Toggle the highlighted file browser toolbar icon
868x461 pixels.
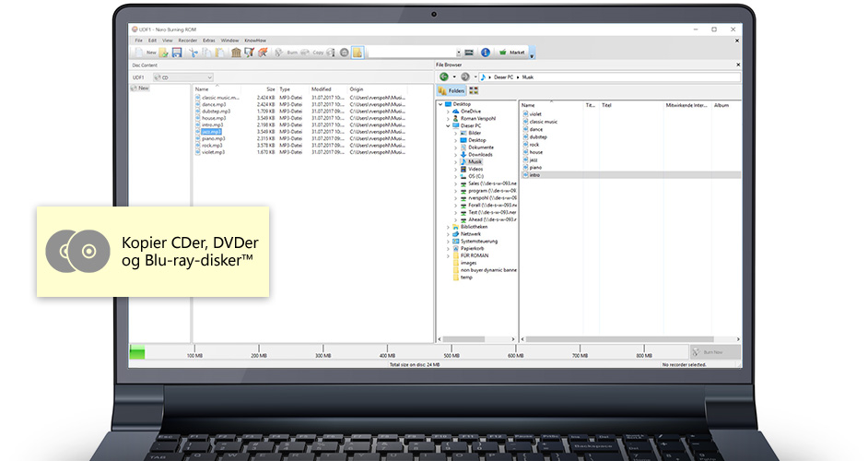[357, 53]
